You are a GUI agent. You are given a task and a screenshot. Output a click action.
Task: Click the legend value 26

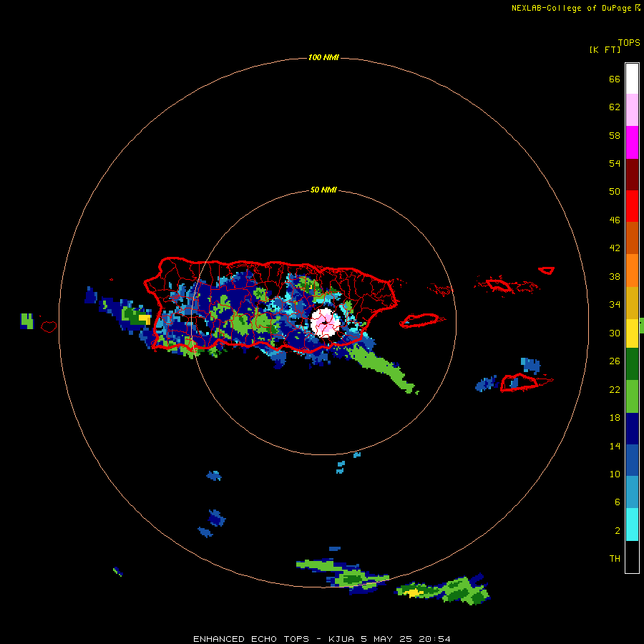pos(615,361)
